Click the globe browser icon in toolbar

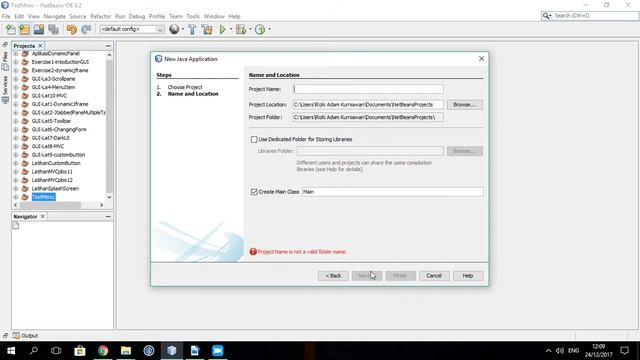point(174,29)
